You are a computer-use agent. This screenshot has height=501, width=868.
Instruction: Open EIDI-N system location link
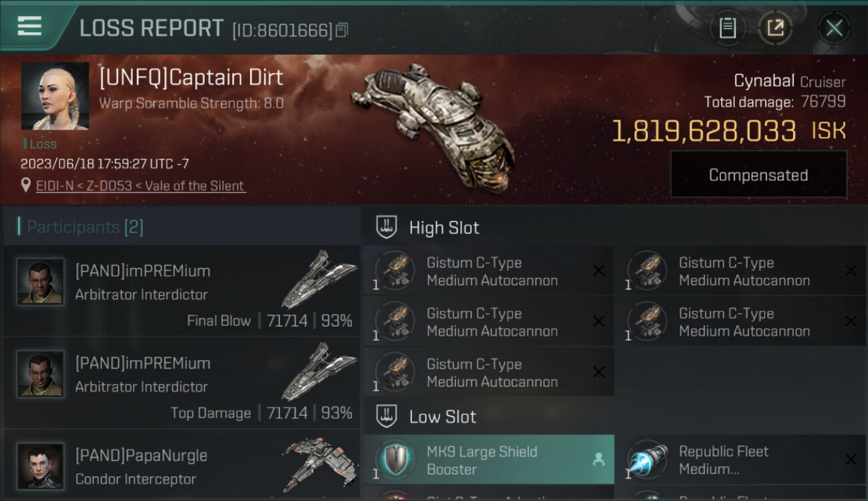141,186
